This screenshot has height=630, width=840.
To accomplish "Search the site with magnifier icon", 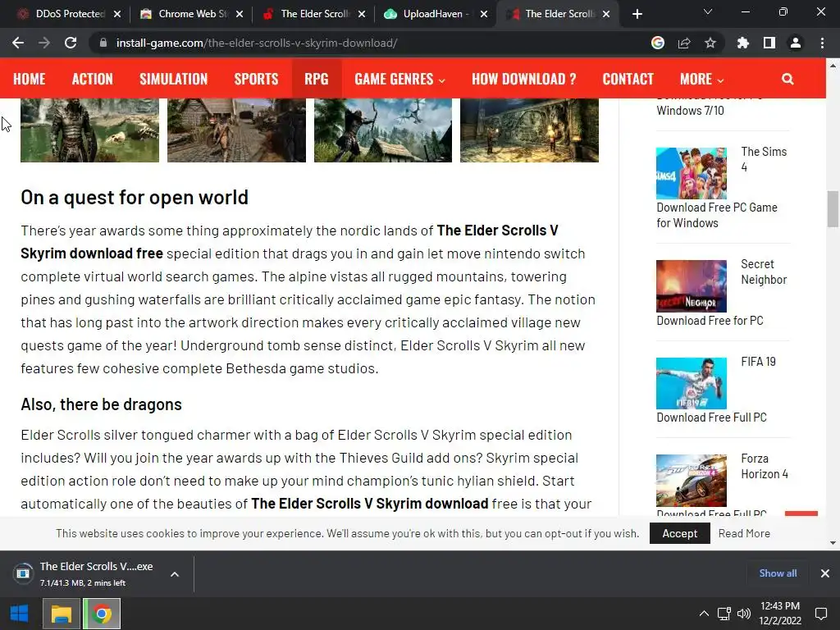I will pos(787,80).
